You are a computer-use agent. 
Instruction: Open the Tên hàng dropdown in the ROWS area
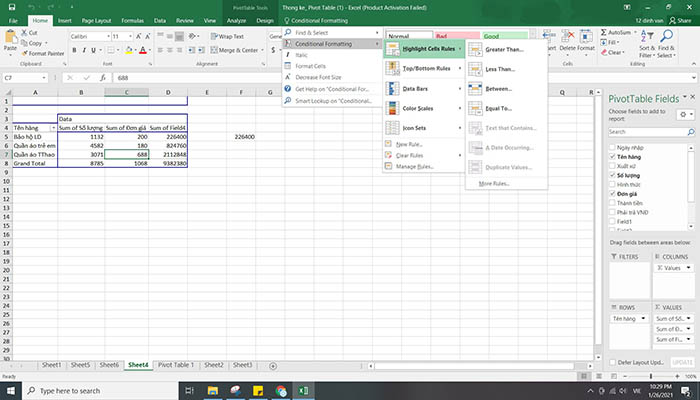[x=643, y=318]
